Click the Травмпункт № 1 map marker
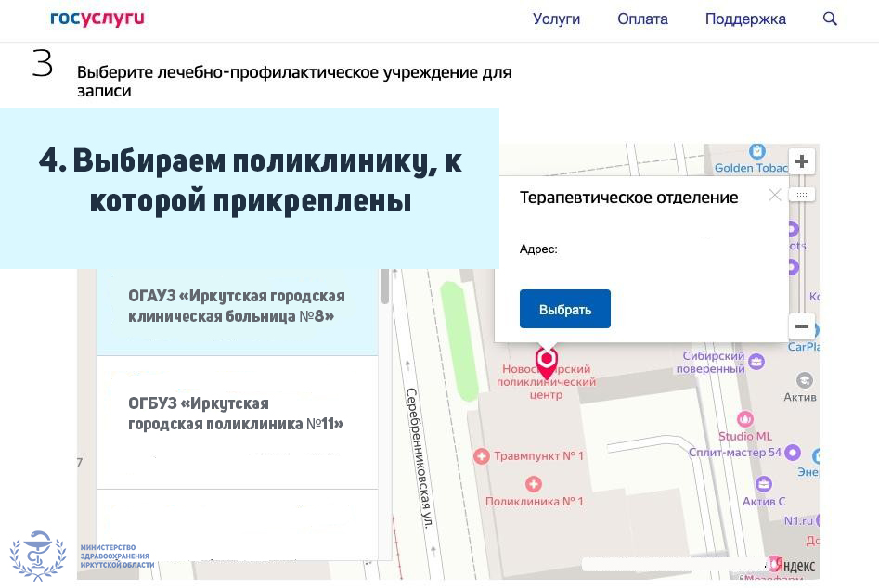Viewport: 879px width, 588px height. point(481,455)
